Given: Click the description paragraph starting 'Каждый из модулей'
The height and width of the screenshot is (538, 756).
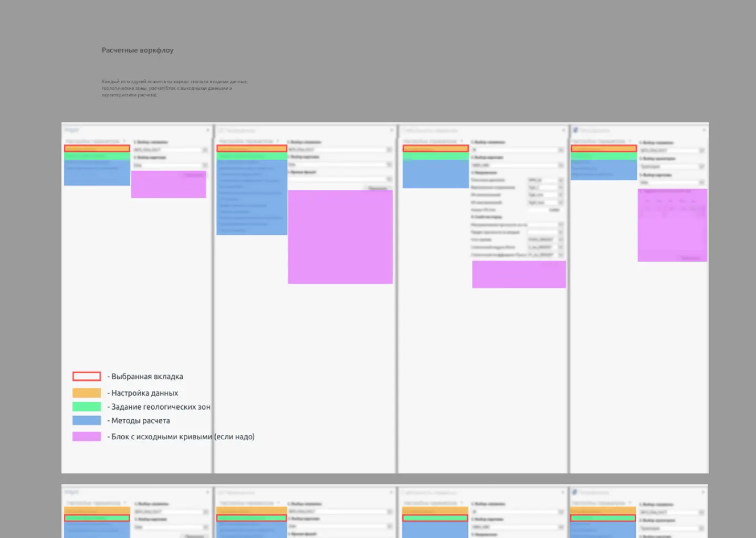Looking at the screenshot, I should coord(175,88).
